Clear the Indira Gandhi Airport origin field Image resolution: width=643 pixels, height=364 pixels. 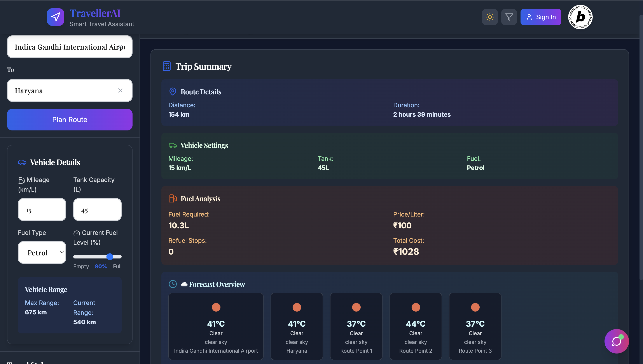tap(120, 47)
